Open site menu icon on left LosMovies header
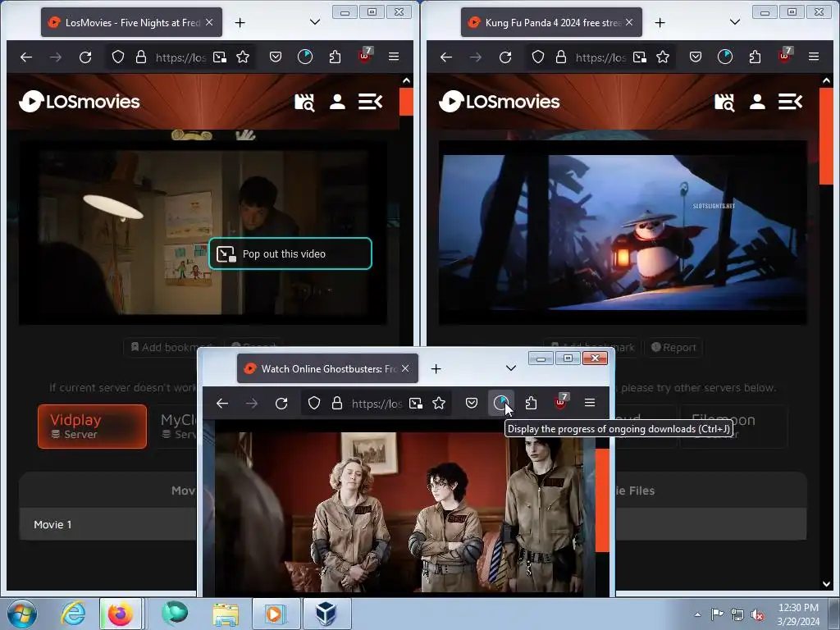840x630 pixels. tap(370, 102)
